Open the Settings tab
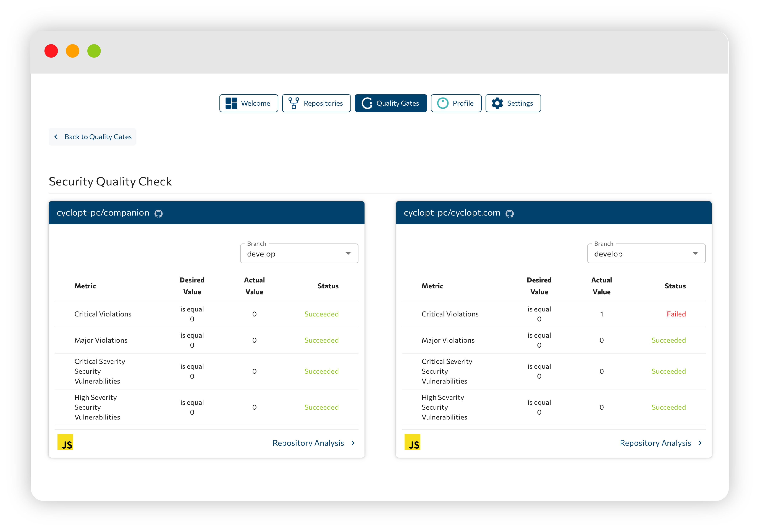The image size is (760, 532). tap(513, 103)
